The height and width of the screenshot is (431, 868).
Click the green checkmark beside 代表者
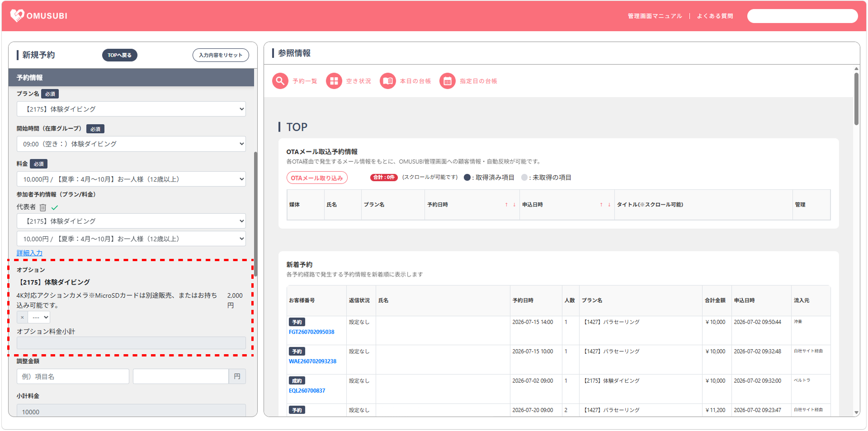(x=55, y=207)
